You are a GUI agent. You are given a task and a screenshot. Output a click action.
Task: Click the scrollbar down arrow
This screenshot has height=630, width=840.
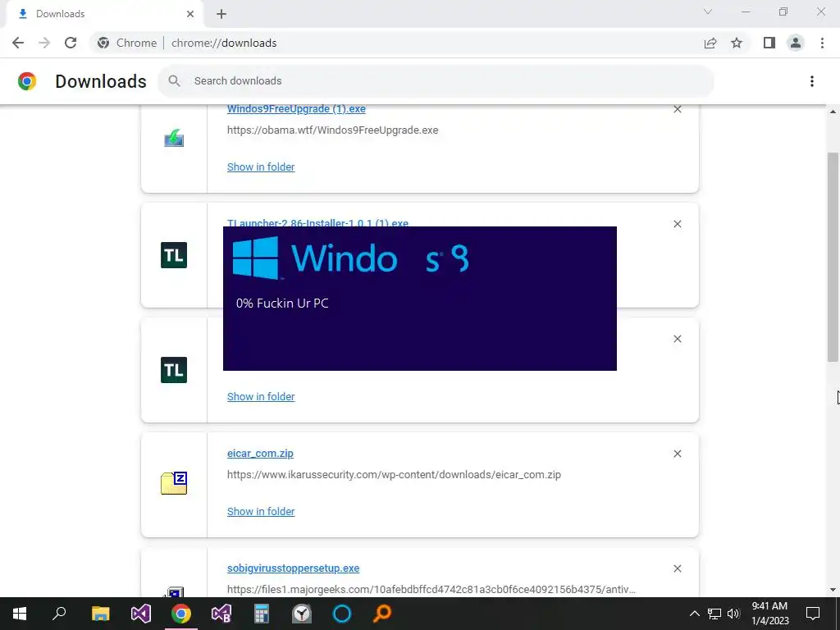pyautogui.click(x=833, y=590)
